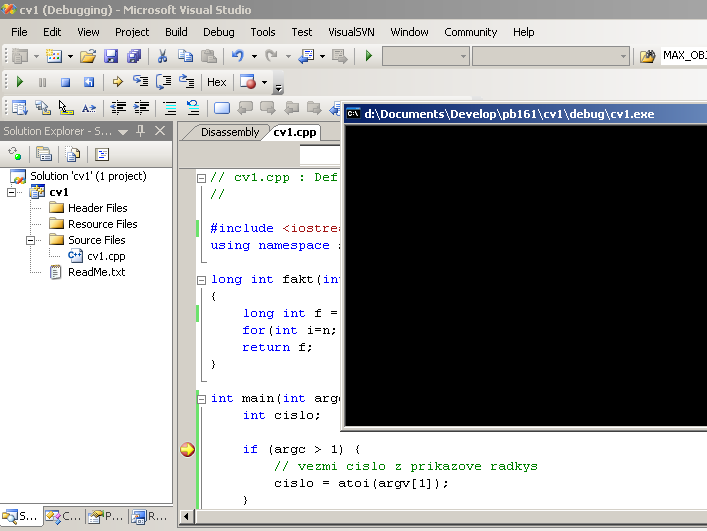Image resolution: width=707 pixels, height=531 pixels.
Task: Click the Step Over icon
Action: [164, 82]
